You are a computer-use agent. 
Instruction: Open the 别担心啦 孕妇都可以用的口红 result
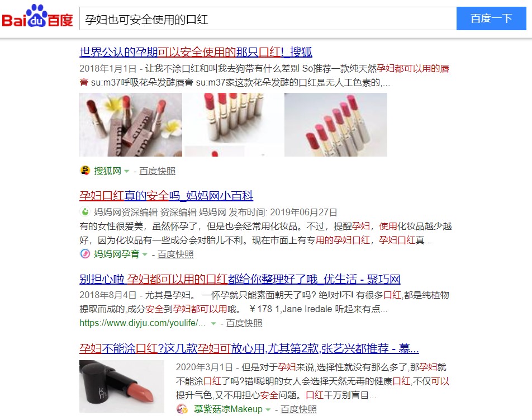pyautogui.click(x=240, y=279)
